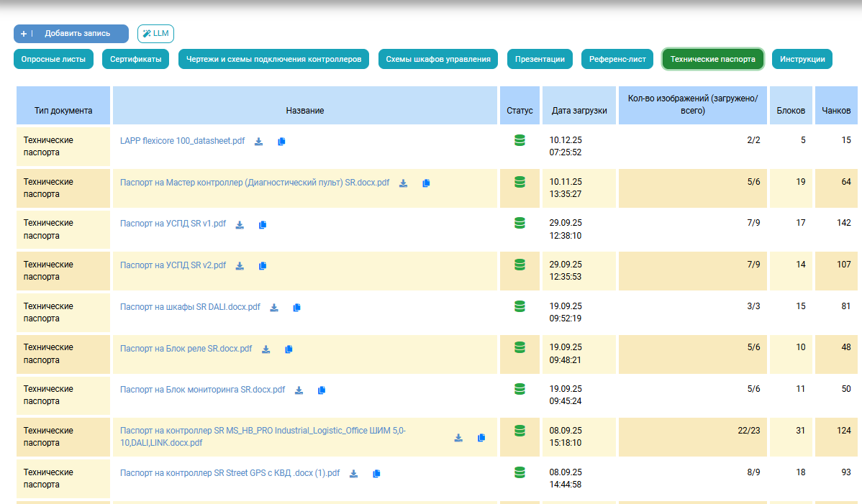Click database status icon for LAPP flexicore row
This screenshot has height=504, width=862.
[520, 140]
